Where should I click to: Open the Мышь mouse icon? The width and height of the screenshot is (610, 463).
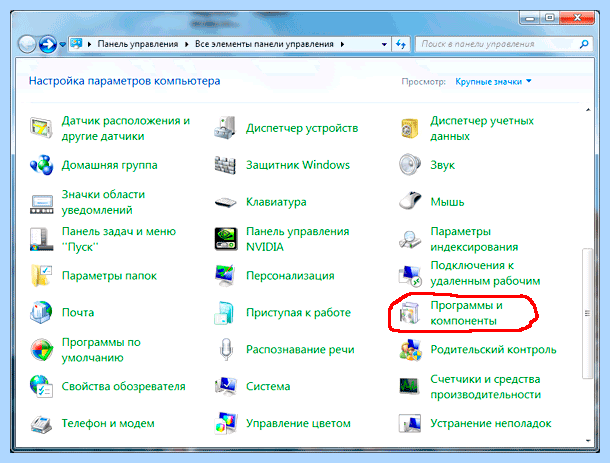point(410,201)
